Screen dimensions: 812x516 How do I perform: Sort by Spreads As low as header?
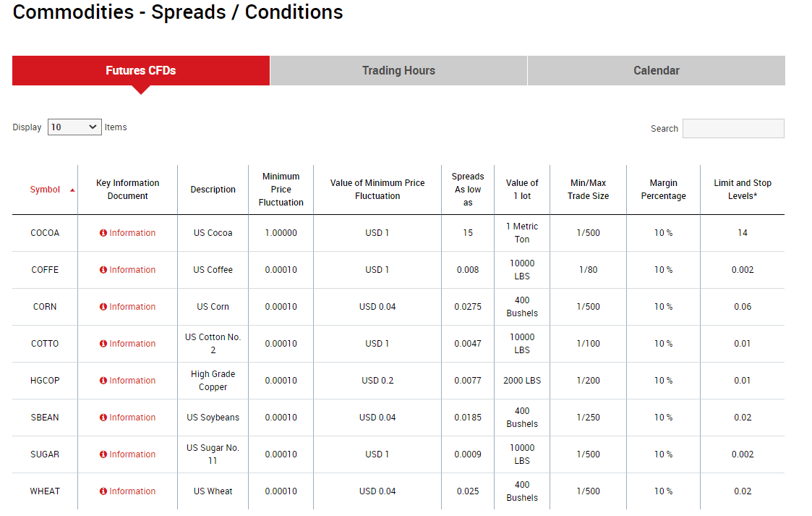468,190
